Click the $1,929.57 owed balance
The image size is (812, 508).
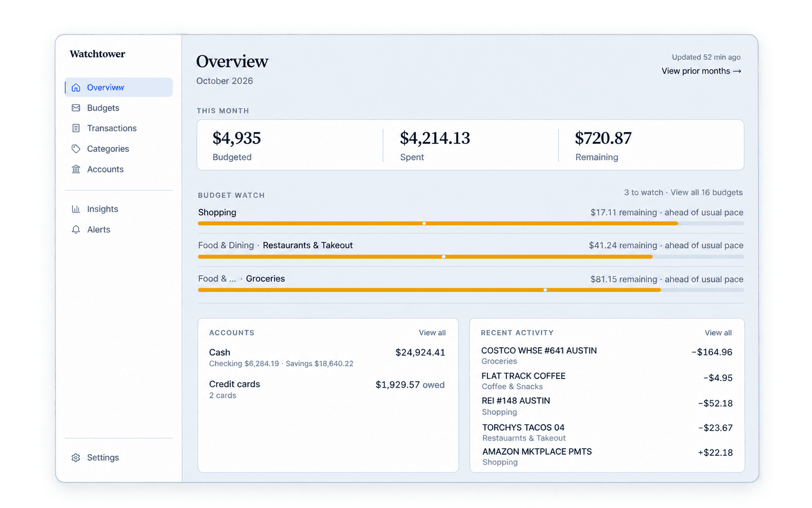pyautogui.click(x=410, y=385)
